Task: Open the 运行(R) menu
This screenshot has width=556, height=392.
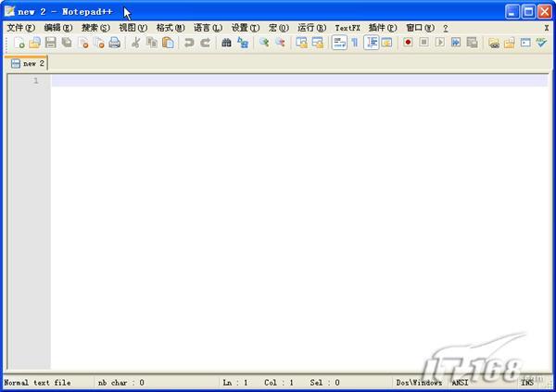Action: 311,28
